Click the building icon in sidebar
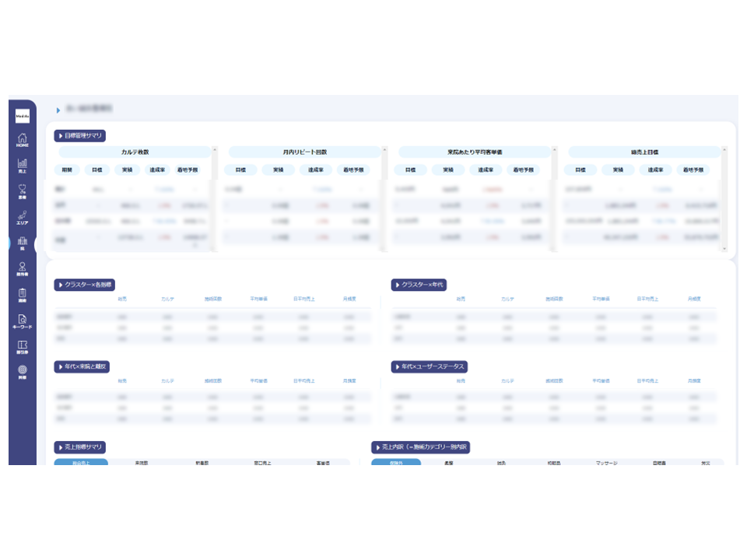Viewport: 747px width, 560px height. 22,243
